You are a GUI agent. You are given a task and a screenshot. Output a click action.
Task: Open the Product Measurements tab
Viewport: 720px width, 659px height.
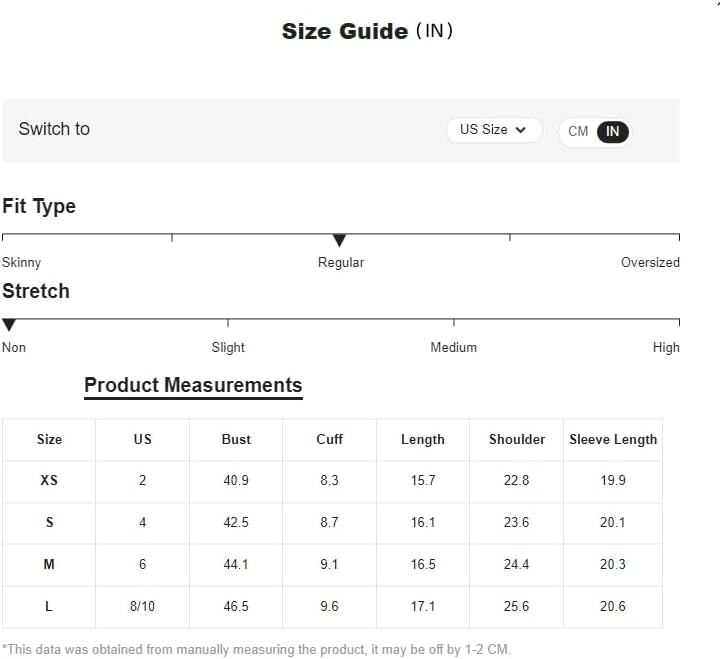[193, 386]
